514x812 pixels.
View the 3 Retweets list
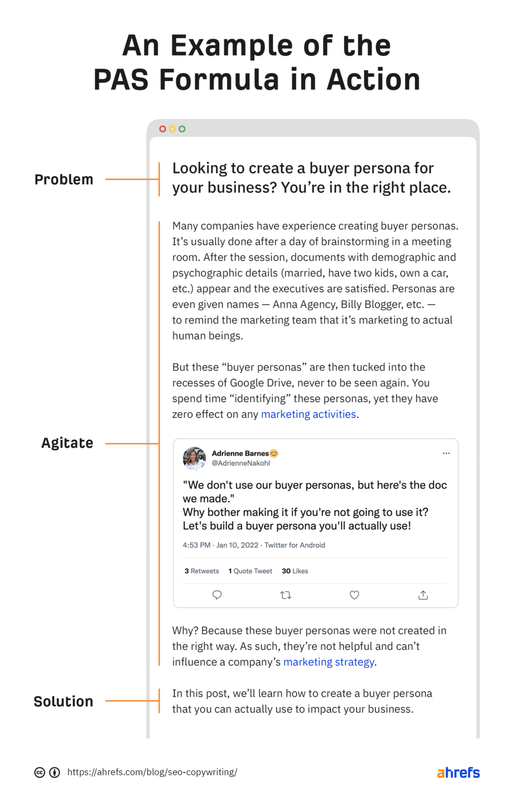(x=201, y=571)
